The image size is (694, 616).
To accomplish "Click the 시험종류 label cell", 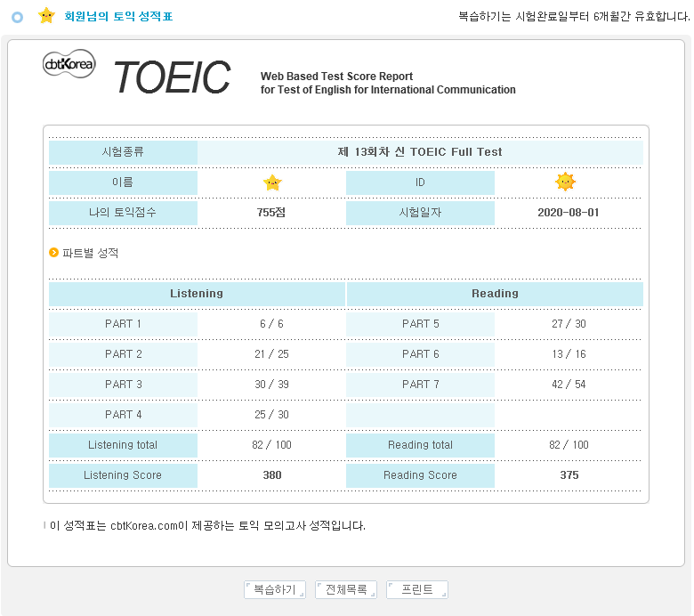I will [123, 152].
